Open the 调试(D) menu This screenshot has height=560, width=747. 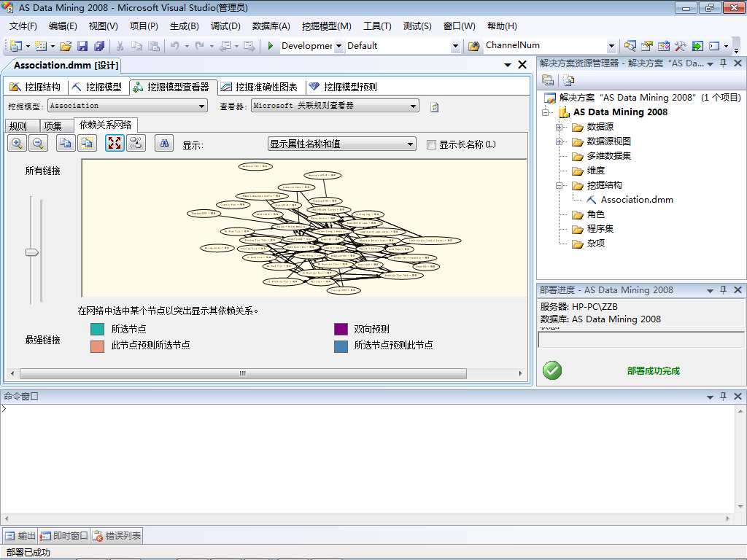(x=225, y=26)
